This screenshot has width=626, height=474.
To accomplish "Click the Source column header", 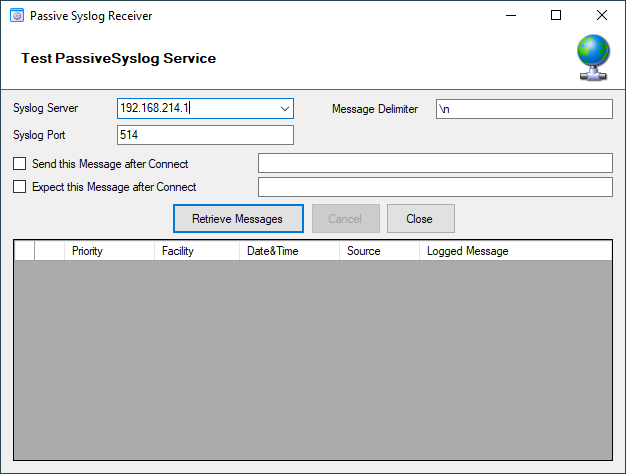I will [x=378, y=251].
